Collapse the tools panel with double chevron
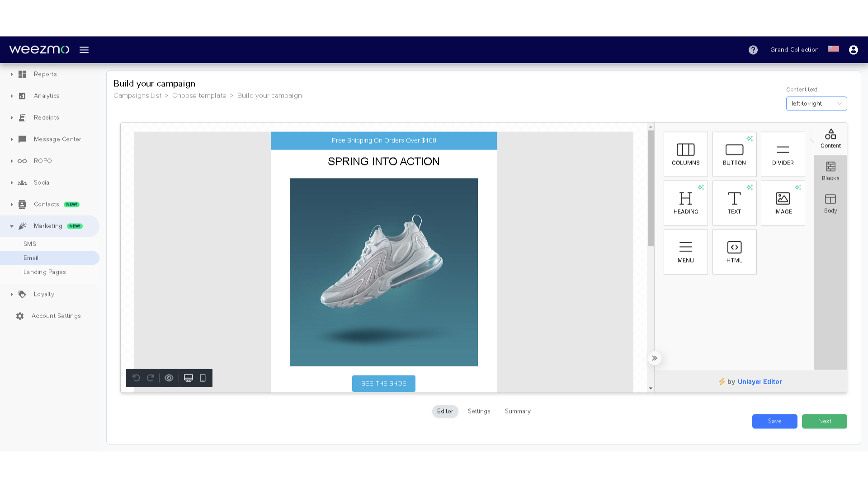 (x=654, y=358)
